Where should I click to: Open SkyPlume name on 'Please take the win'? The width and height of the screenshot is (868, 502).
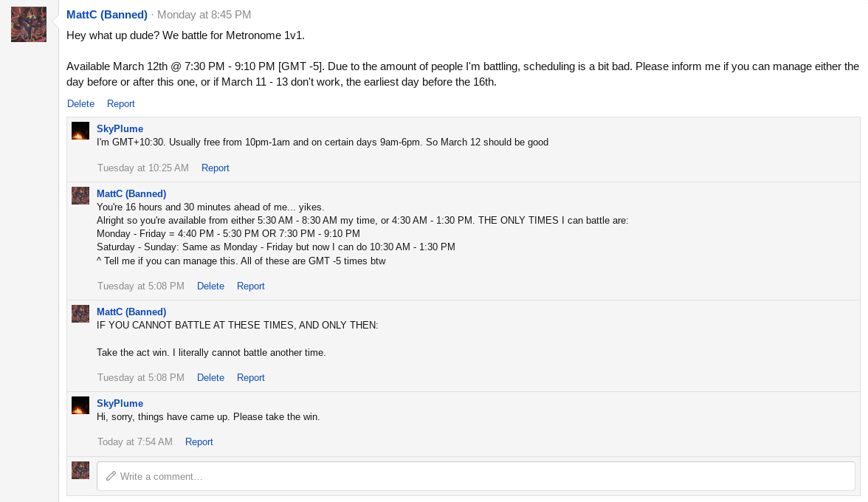120,403
